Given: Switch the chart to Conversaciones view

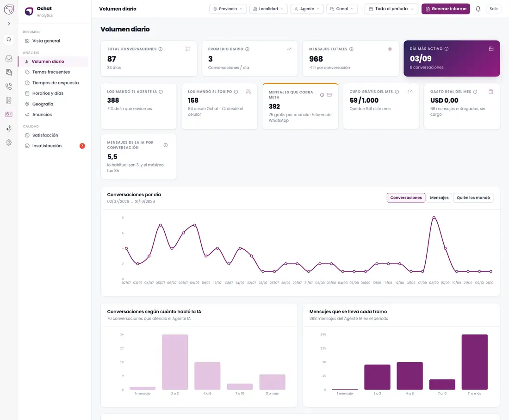Looking at the screenshot, I should point(406,198).
